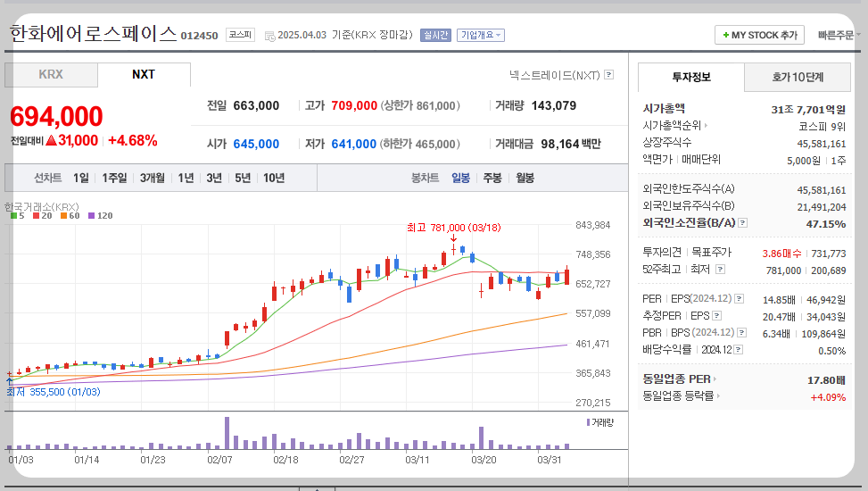Click the 목표주가 value 731,773

click(829, 254)
